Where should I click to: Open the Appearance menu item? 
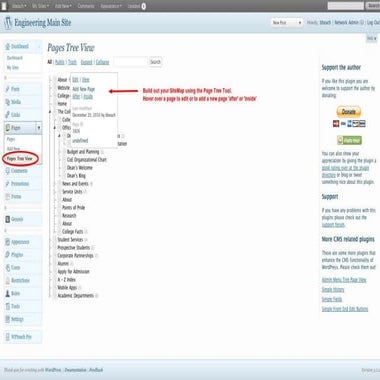[20, 242]
